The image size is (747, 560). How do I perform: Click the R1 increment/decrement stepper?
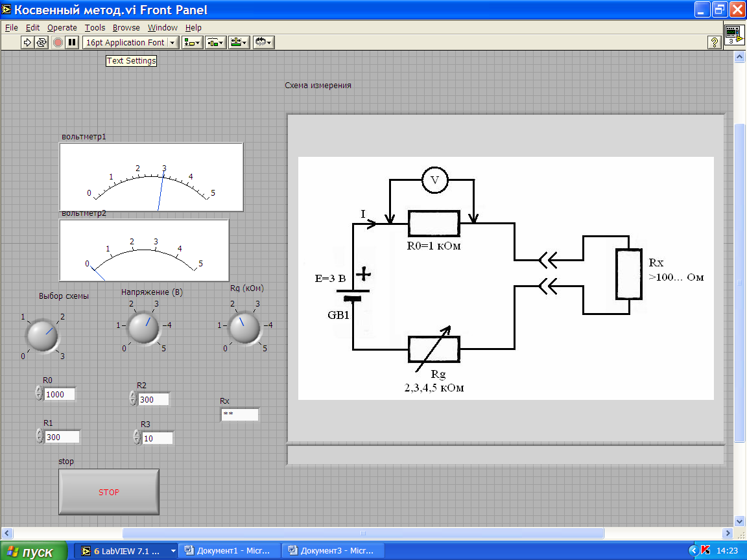[x=40, y=436]
